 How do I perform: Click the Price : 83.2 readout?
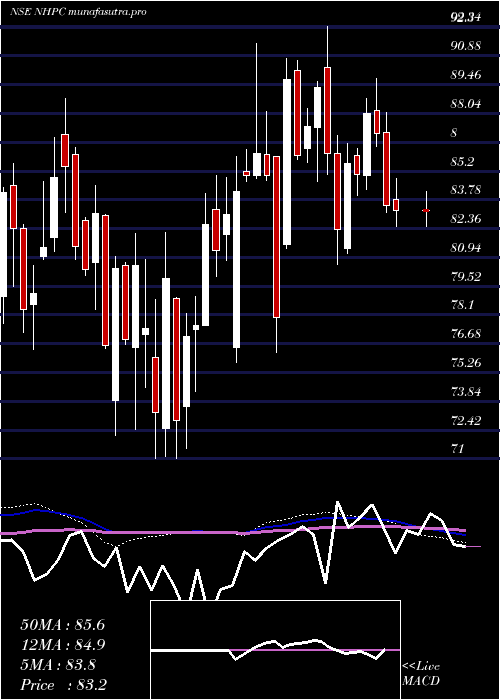[63, 685]
